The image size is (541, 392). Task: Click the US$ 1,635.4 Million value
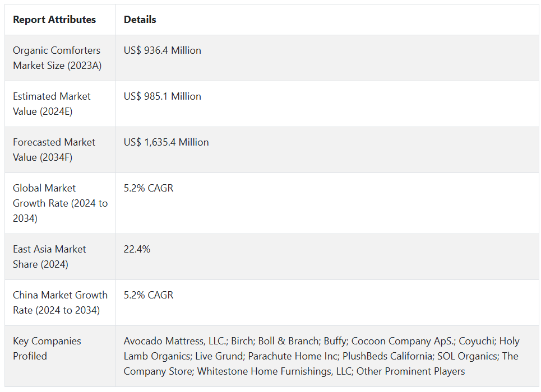tap(167, 142)
